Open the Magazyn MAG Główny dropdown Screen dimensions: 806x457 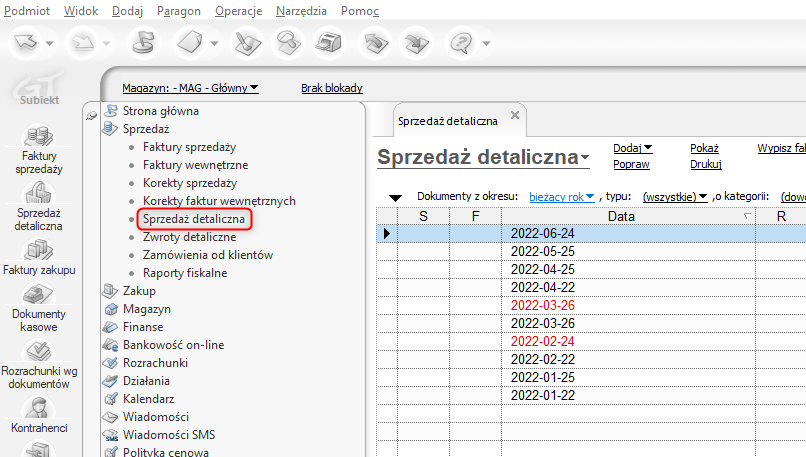tap(190, 88)
